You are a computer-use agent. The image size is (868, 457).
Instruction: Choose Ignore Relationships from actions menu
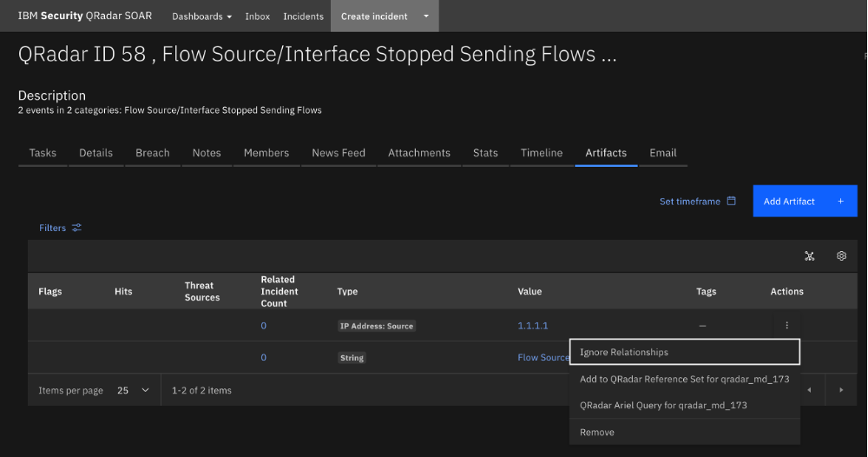coord(685,352)
